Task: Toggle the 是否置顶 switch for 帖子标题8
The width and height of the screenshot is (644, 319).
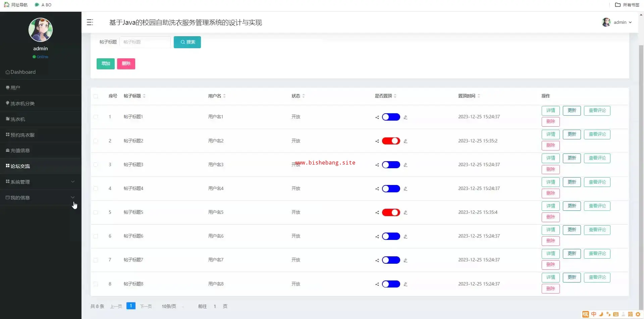Action: point(391,284)
